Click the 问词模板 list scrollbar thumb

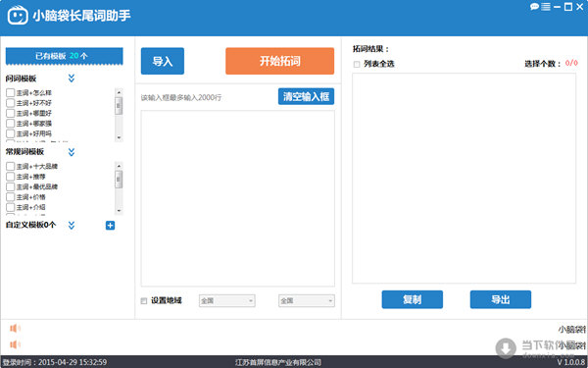click(119, 106)
